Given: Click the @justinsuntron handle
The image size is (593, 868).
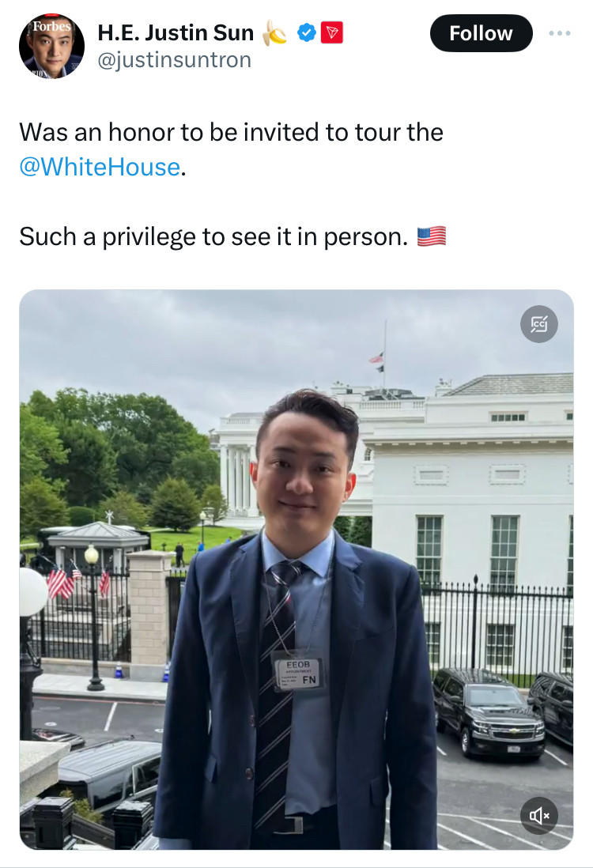Looking at the screenshot, I should point(175,60).
